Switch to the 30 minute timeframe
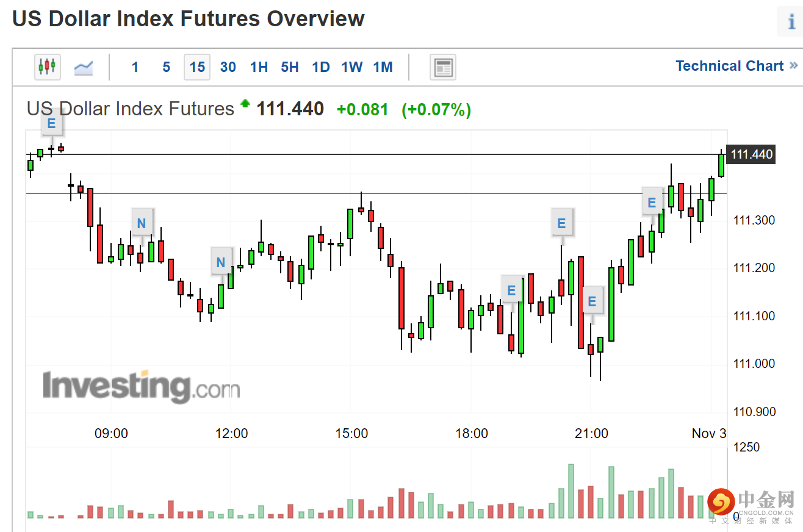The width and height of the screenshot is (803, 532). (228, 67)
